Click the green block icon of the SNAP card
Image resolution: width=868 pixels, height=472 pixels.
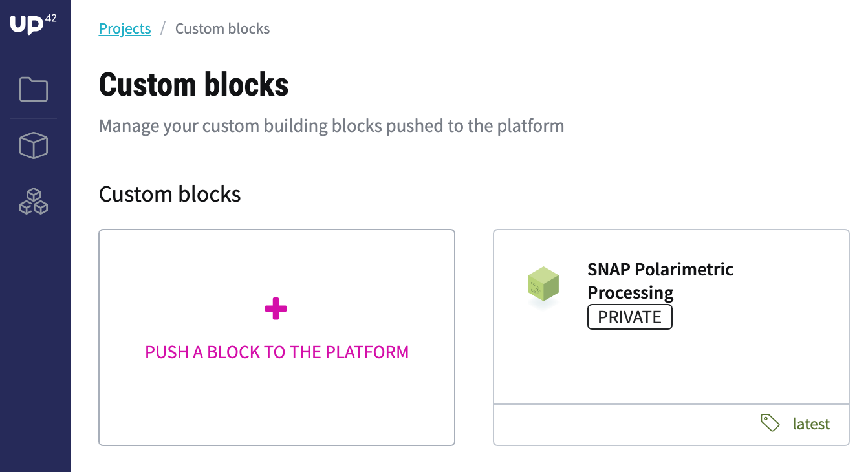(543, 285)
